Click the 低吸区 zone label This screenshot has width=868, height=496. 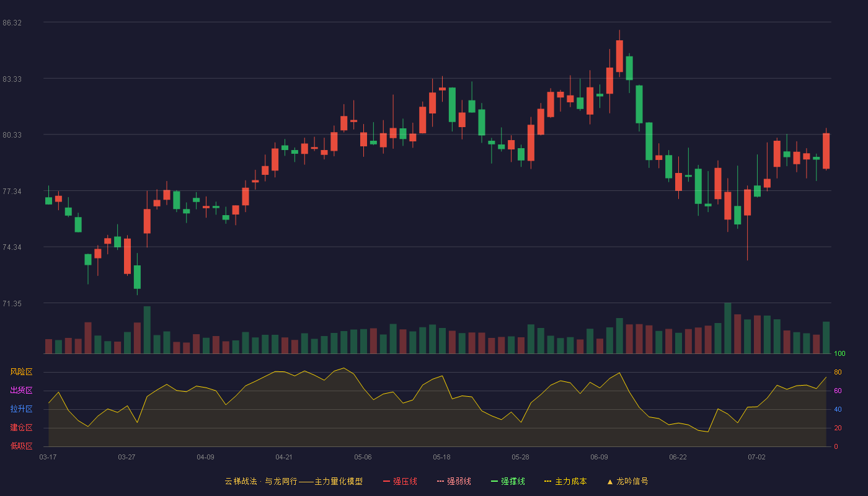pos(21,446)
